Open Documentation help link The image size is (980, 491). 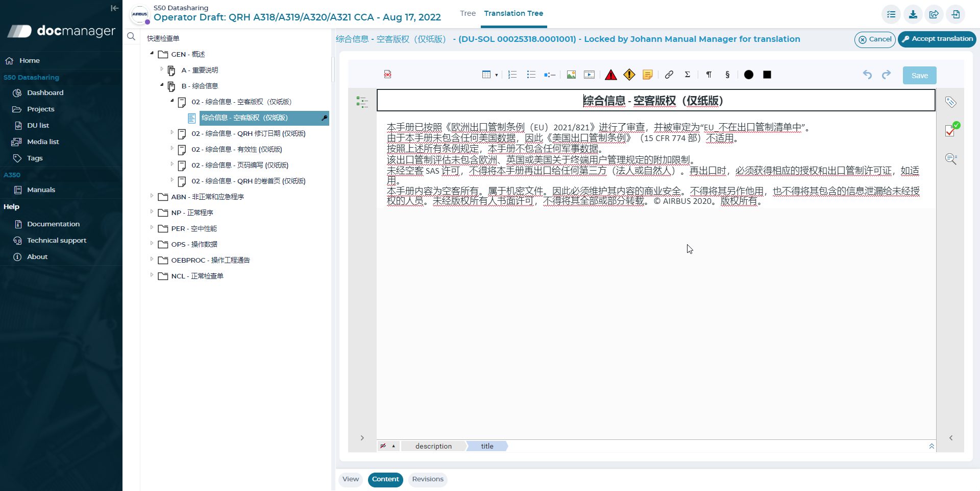click(x=53, y=224)
